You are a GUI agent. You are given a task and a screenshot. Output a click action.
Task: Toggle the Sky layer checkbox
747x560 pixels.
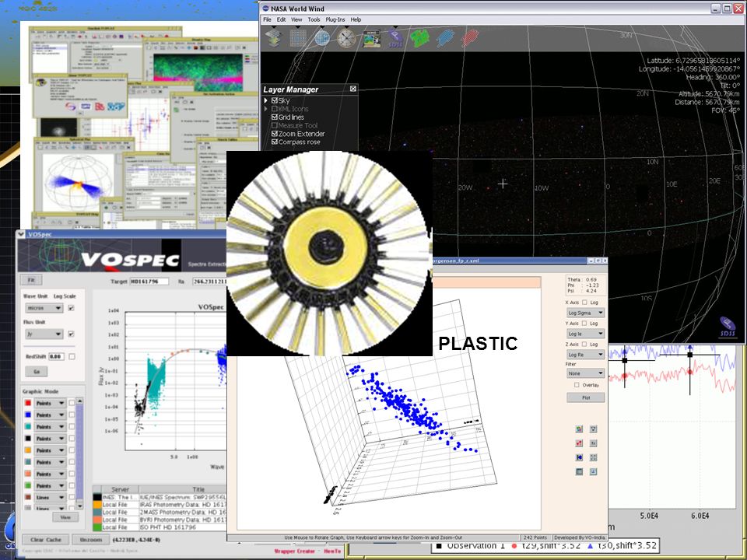pos(275,100)
